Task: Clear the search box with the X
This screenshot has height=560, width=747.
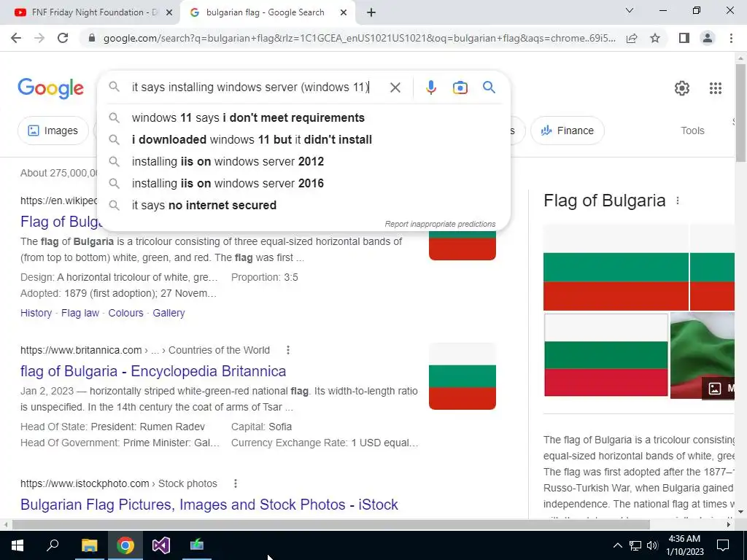Action: click(395, 87)
